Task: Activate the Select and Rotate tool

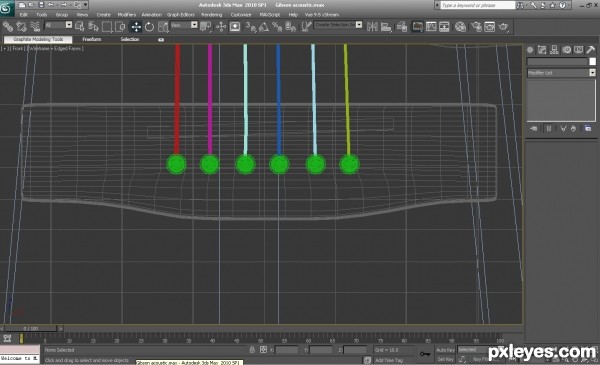Action: tap(149, 27)
